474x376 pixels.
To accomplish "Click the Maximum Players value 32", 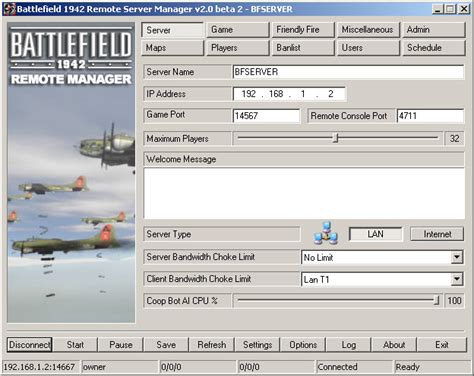I will tap(454, 138).
